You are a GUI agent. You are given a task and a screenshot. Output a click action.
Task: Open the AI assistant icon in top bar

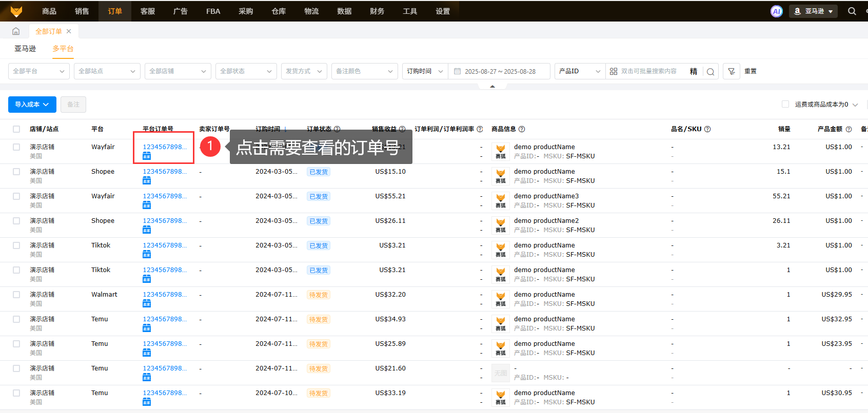click(776, 11)
